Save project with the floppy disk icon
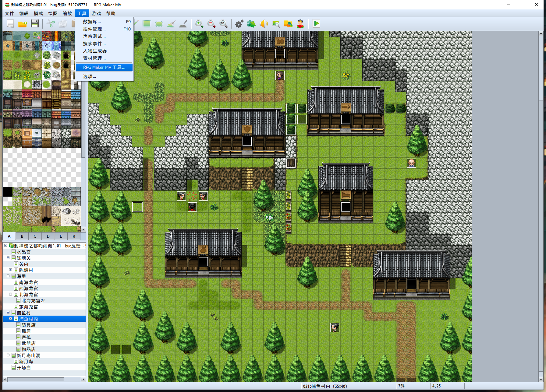This screenshot has height=392, width=546. (35, 24)
